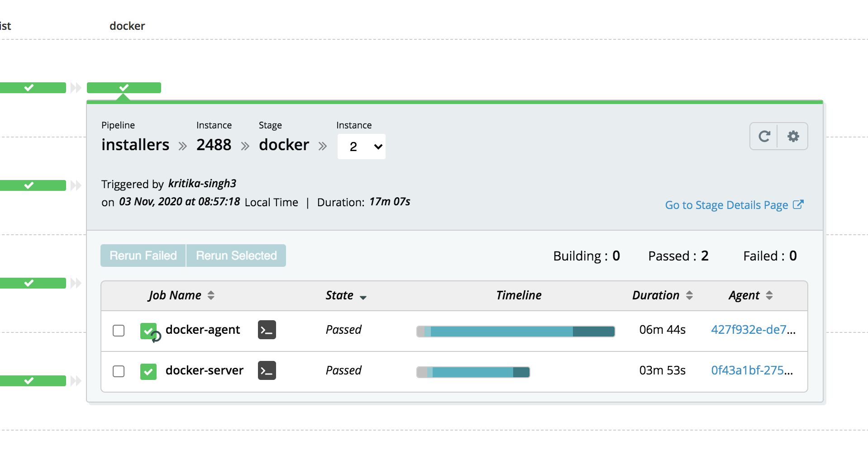
Task: Open the stage Instance dropdown showing 2
Action: point(362,147)
